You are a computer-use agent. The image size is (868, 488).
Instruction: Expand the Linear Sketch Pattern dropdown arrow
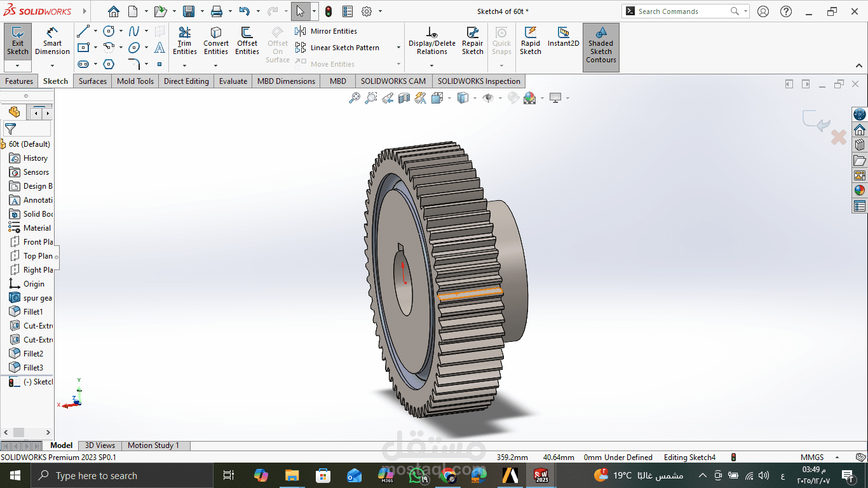pyautogui.click(x=398, y=48)
